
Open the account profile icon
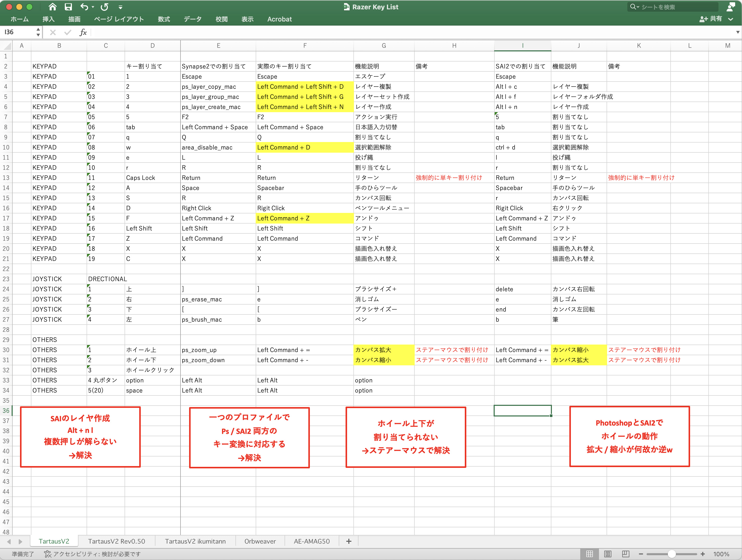(731, 7)
